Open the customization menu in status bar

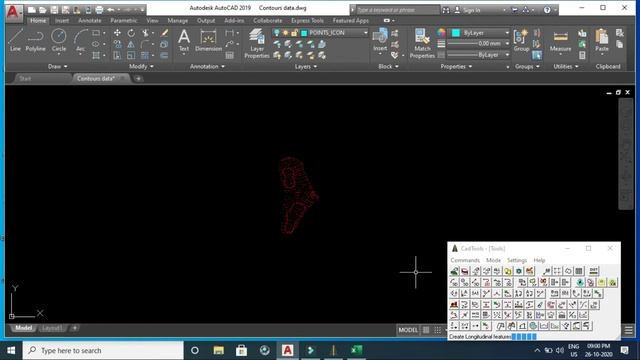coord(629,330)
